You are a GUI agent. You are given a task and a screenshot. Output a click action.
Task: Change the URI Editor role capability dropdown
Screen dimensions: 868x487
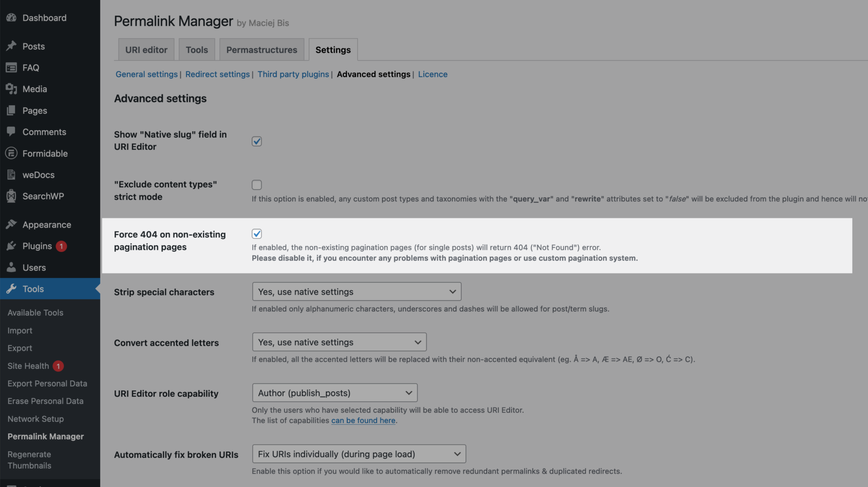(x=334, y=392)
